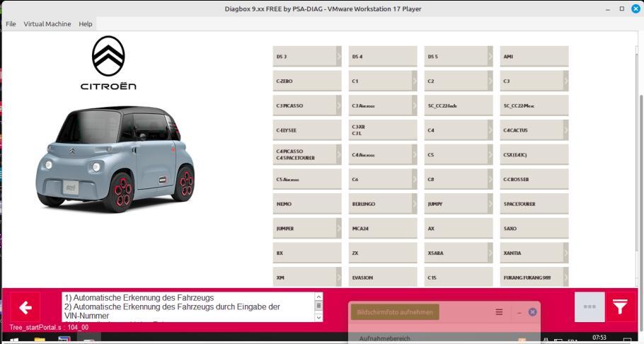The width and height of the screenshot is (644, 344).
Task: Open the hamburger menu in screenshot overlay
Action: pos(499,312)
